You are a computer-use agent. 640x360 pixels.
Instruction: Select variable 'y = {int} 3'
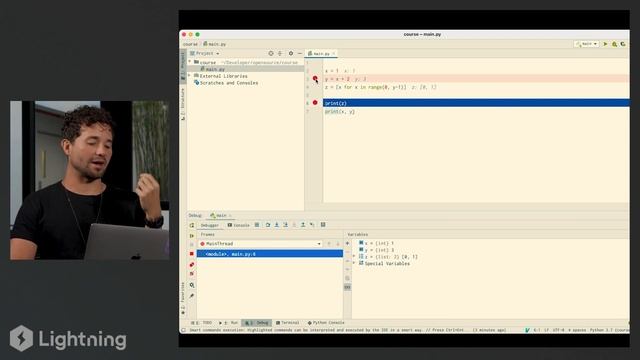(x=376, y=250)
